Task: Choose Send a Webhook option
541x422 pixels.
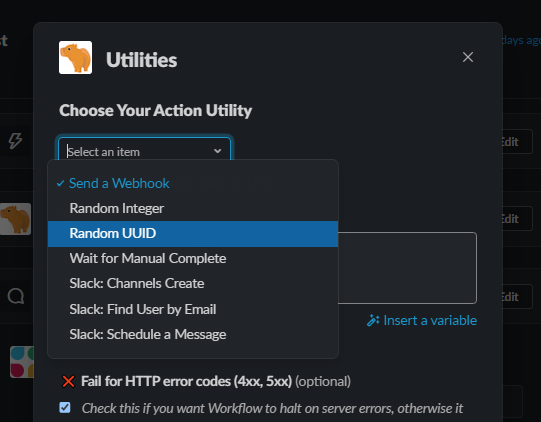Action: point(193,183)
